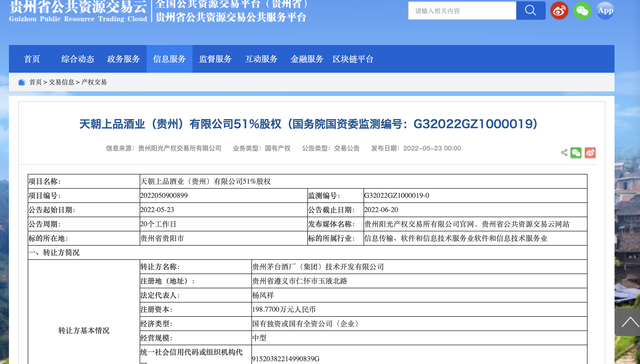Screen dimensions: 640x364
Task: Open the 金融服务 navigation tab
Action: pyautogui.click(x=307, y=59)
